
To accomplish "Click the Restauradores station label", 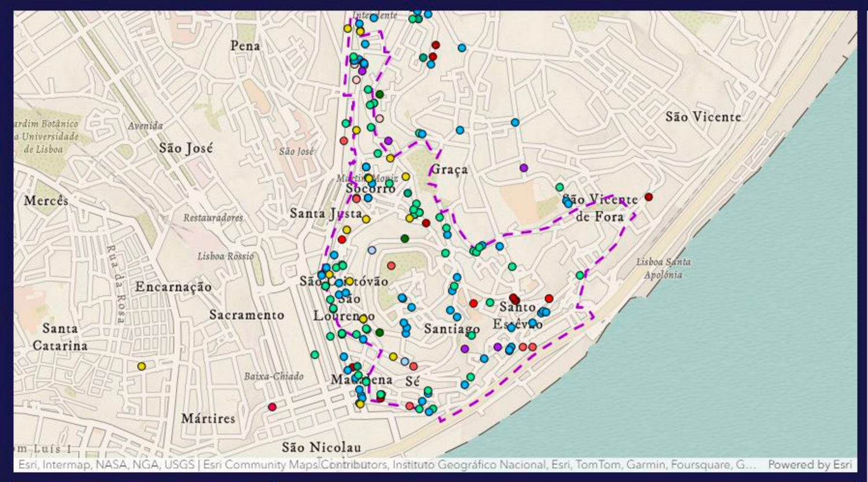I will [x=213, y=218].
